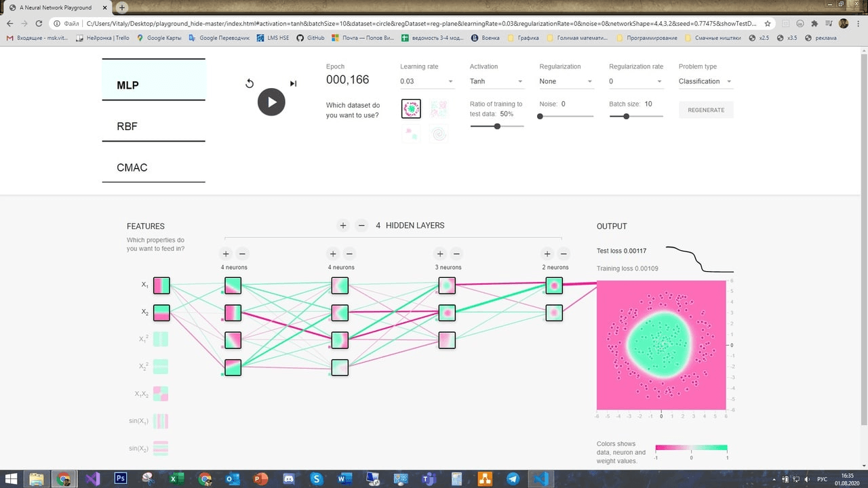Click the output heatmap plot
Screen dimensions: 868x488
pyautogui.click(x=661, y=345)
